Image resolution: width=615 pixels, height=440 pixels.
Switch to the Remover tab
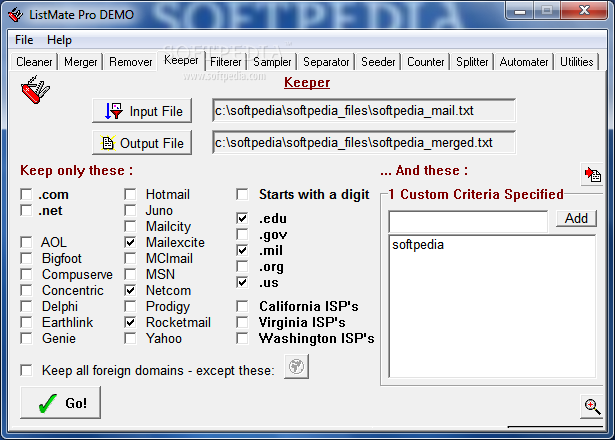click(x=131, y=62)
